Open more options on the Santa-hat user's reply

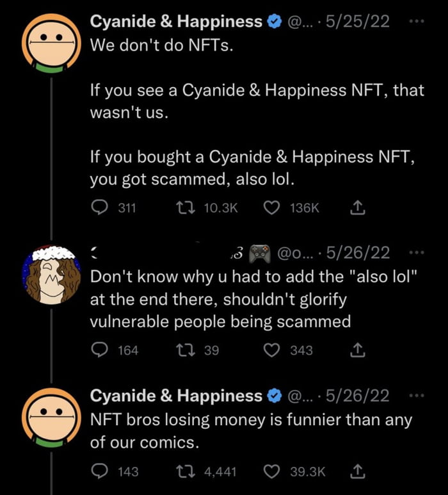pos(417,252)
